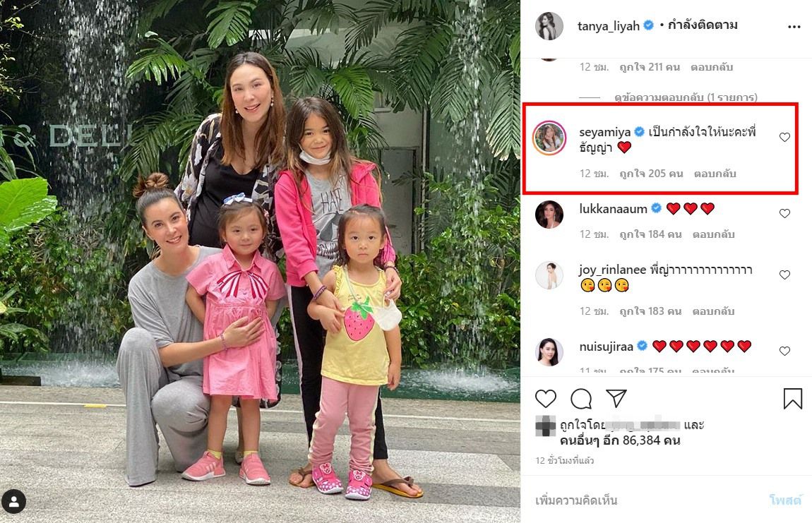Open the comment bubble icon
Screen dimensions: 812x523
pyautogui.click(x=581, y=399)
